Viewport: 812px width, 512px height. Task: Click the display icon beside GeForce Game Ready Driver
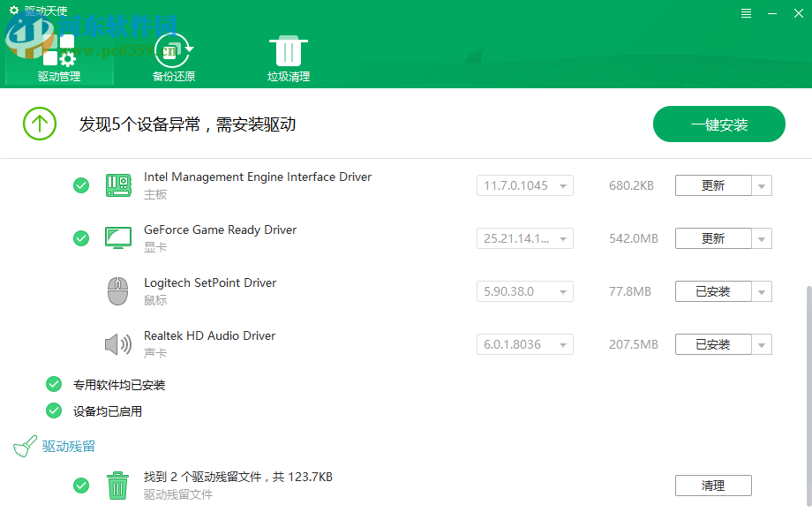118,238
